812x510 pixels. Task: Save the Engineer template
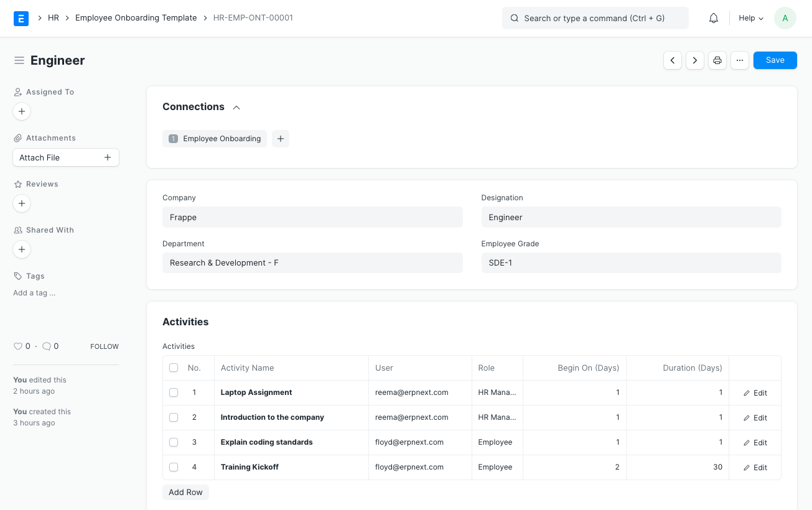point(775,60)
